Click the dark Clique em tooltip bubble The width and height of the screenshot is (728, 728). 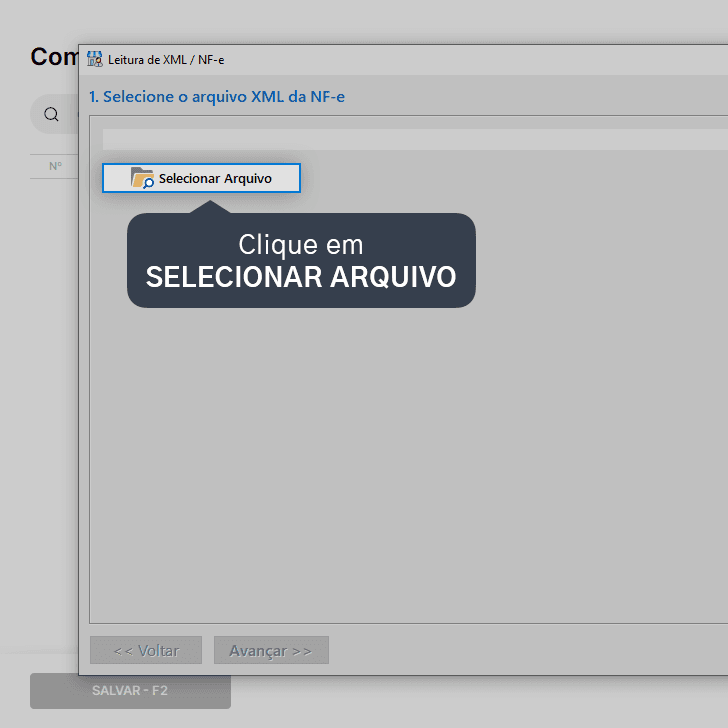(301, 260)
